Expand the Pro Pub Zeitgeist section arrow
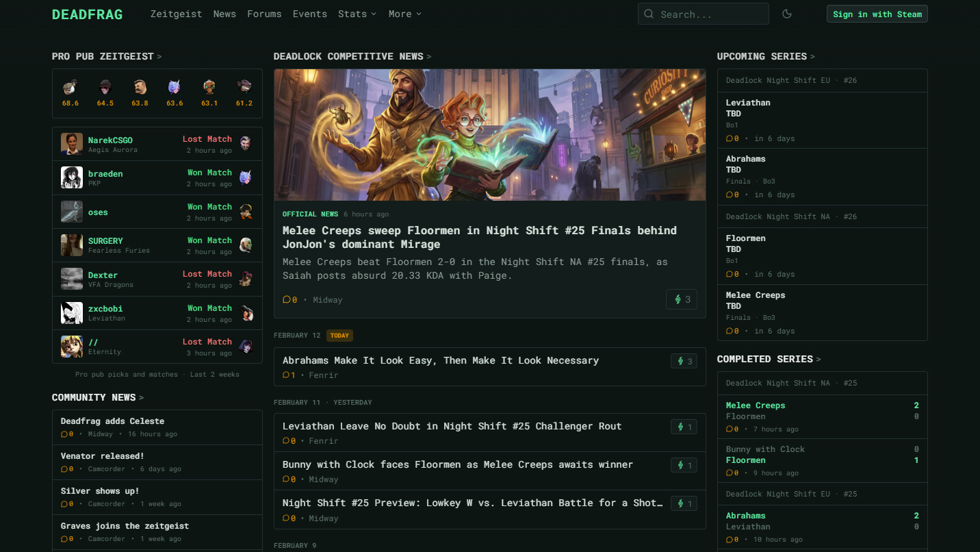The image size is (980, 552). [x=159, y=57]
